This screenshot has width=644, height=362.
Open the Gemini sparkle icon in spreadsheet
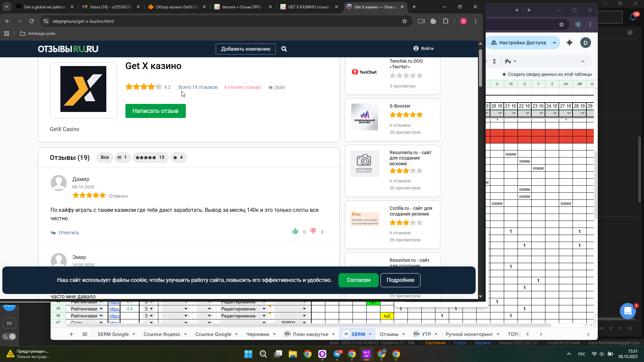click(570, 43)
